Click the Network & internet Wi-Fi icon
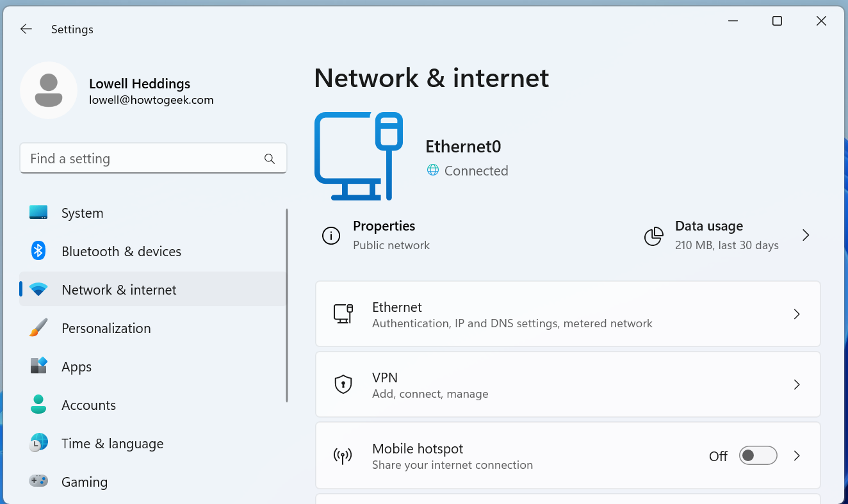 pyautogui.click(x=38, y=289)
